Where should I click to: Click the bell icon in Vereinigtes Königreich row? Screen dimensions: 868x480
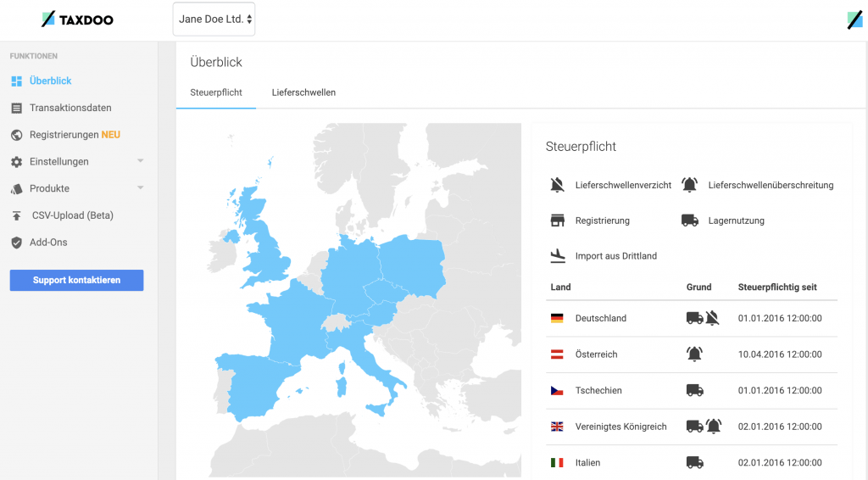point(714,427)
